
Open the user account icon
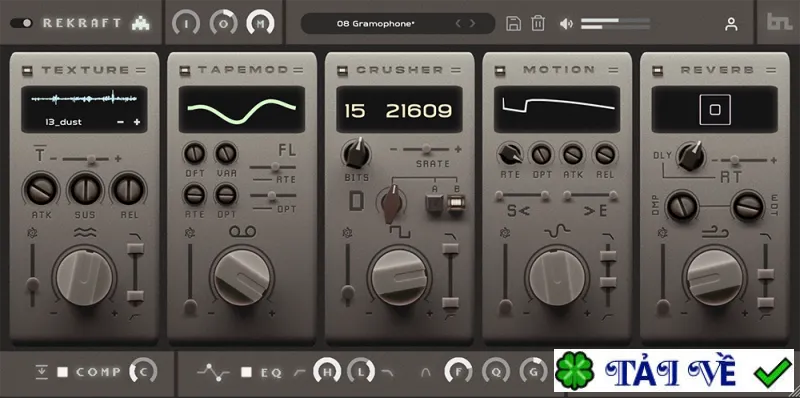click(x=732, y=23)
